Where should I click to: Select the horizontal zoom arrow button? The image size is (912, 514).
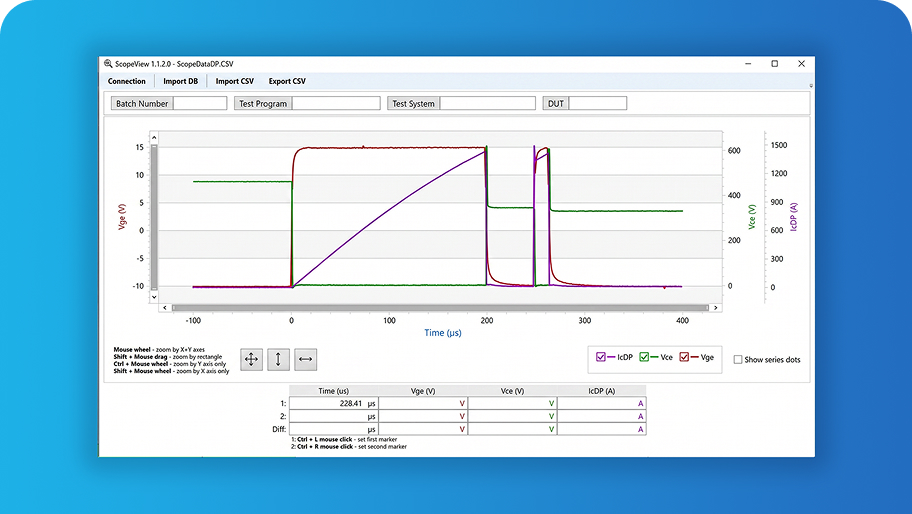tap(305, 359)
